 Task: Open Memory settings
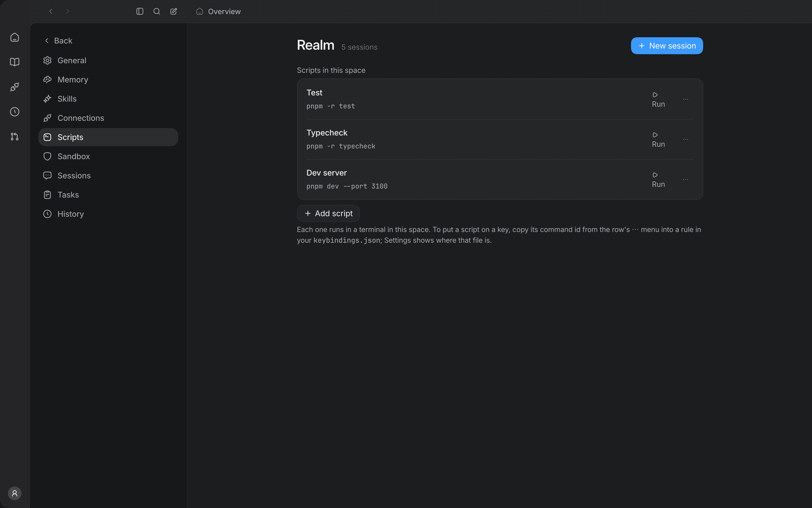coord(108,80)
